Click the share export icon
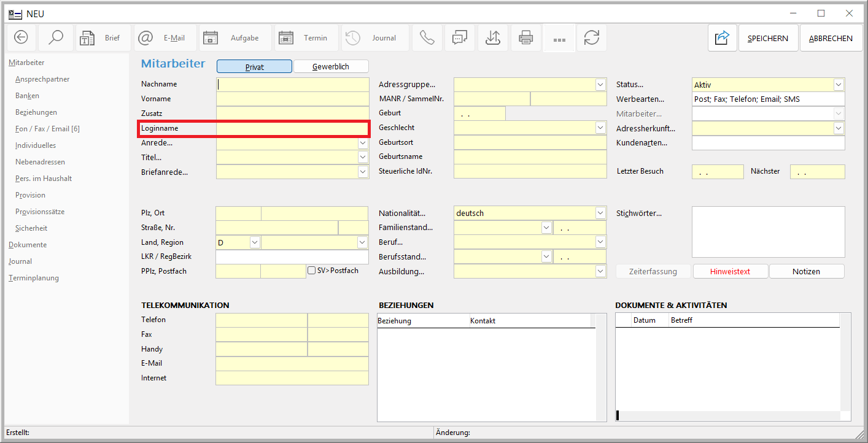The height and width of the screenshot is (443, 868). 722,38
